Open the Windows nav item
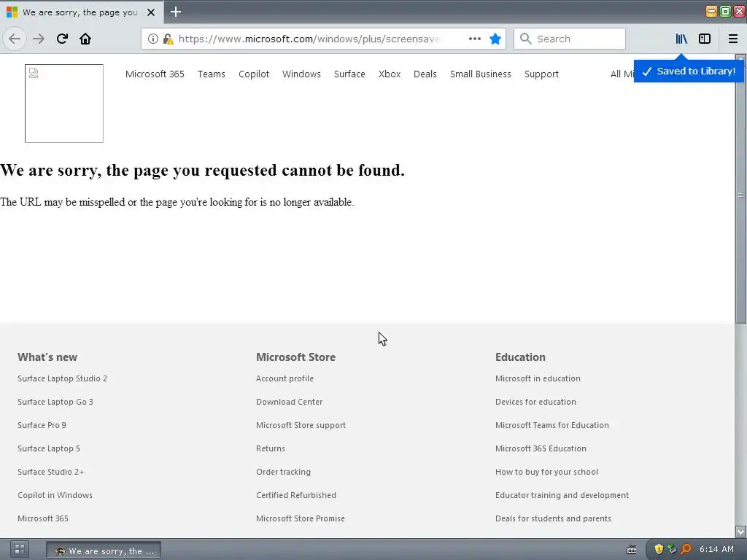 (301, 74)
